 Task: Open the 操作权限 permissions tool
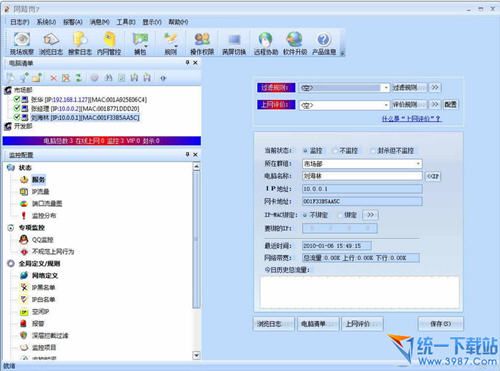tap(202, 43)
